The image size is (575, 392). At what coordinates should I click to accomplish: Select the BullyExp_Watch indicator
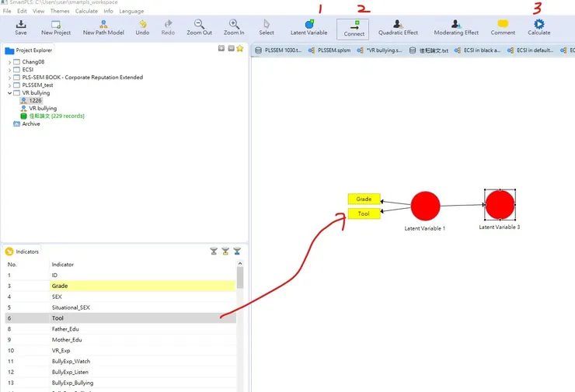[x=120, y=361]
